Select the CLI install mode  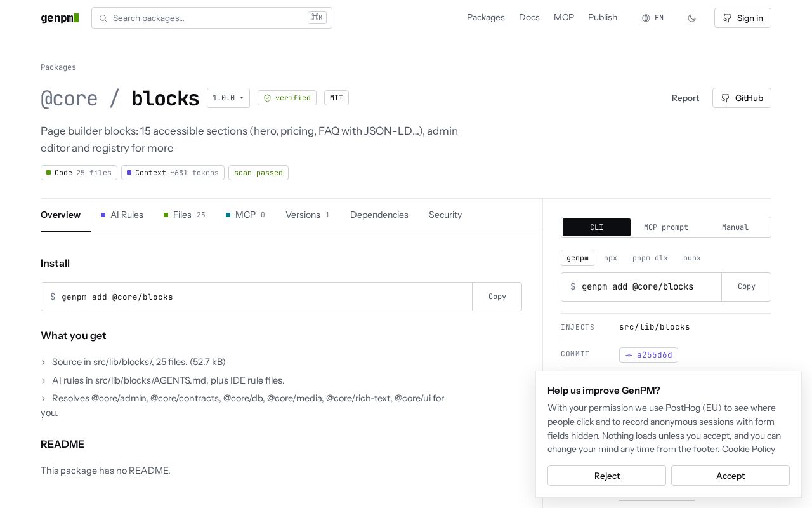596,227
